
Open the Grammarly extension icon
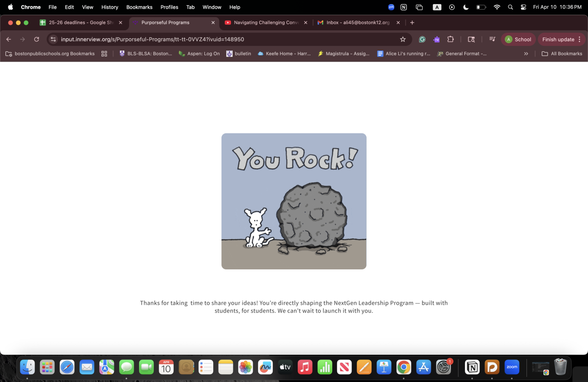[x=422, y=40]
